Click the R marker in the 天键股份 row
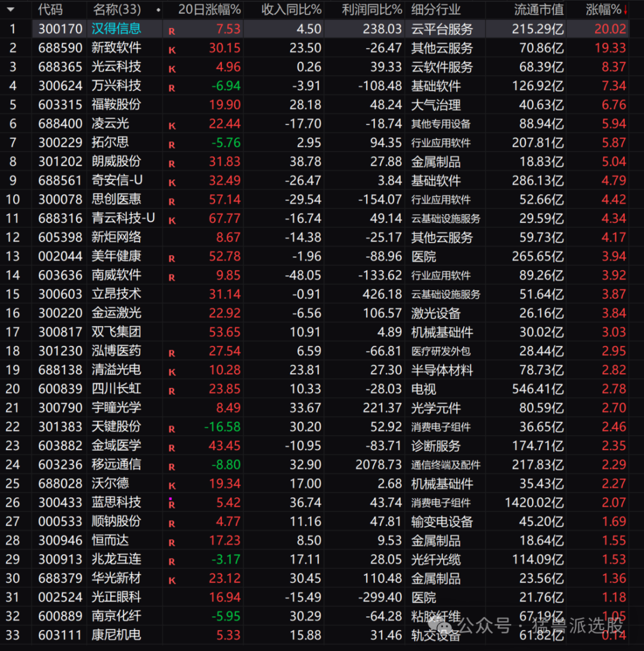This screenshot has height=651, width=644. [172, 430]
